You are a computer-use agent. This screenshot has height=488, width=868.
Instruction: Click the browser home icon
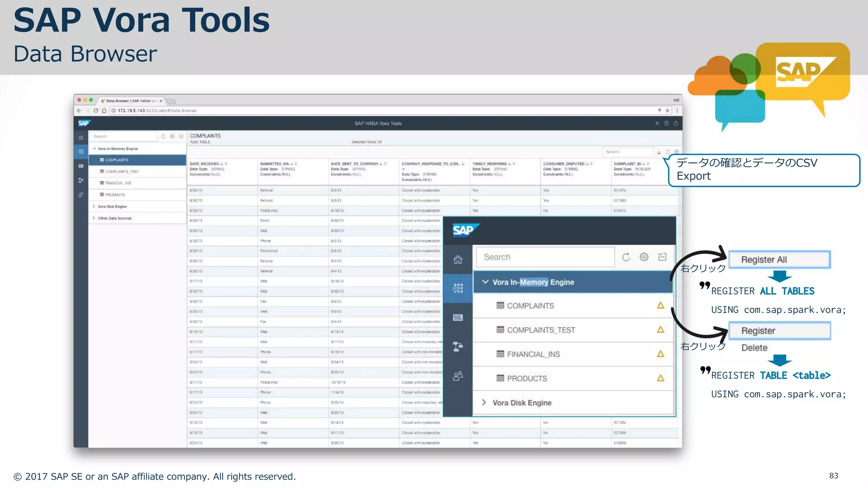coord(104,111)
